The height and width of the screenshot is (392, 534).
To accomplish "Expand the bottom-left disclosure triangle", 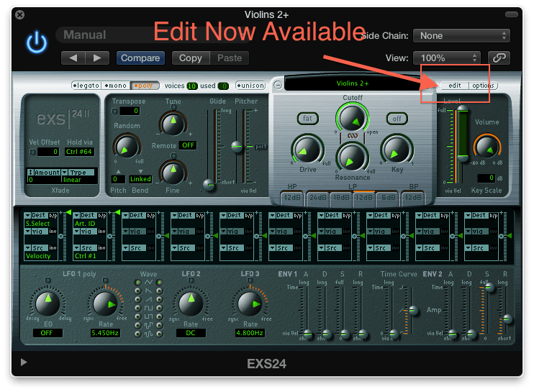I will 24,362.
